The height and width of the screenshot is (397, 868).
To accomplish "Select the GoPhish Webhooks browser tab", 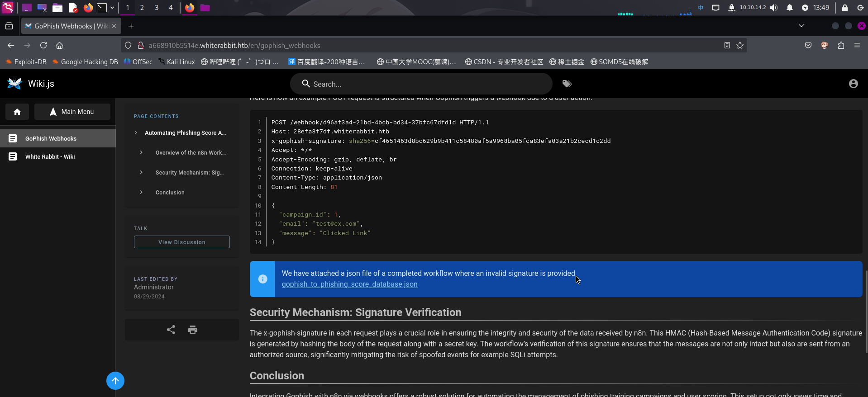I will click(71, 26).
